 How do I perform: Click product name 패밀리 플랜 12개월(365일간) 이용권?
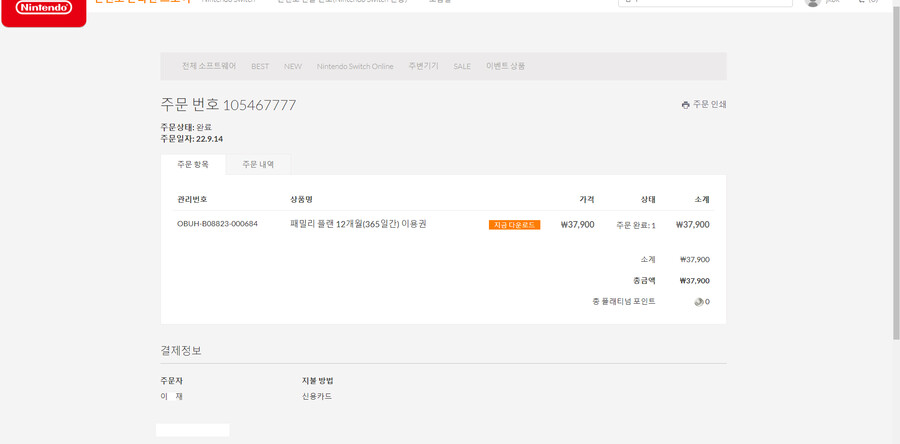(359, 224)
